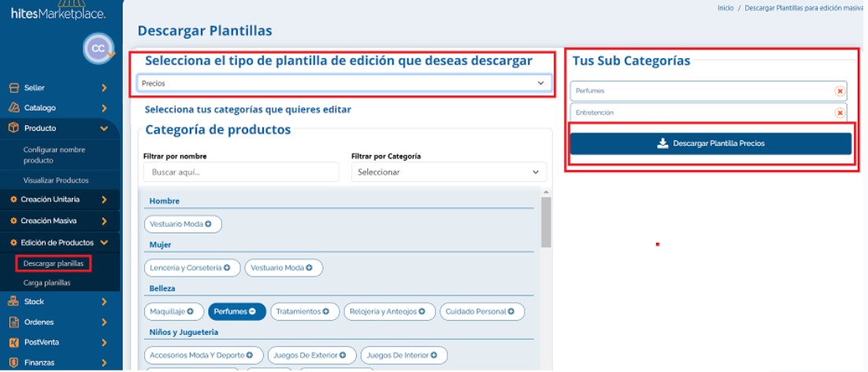Open Descargar planillas menu item
This screenshot has width=868, height=372.
pyautogui.click(x=54, y=263)
